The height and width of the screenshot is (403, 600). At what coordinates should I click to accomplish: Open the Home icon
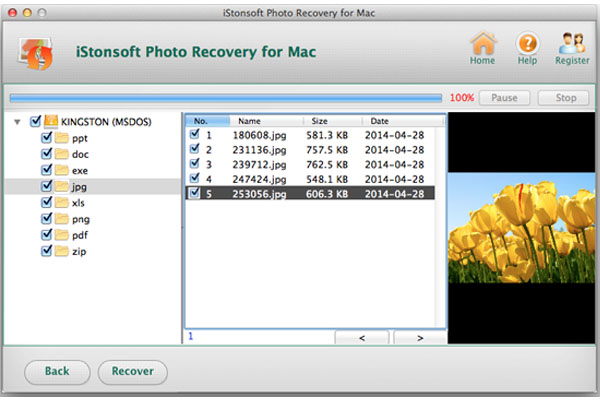[x=483, y=42]
